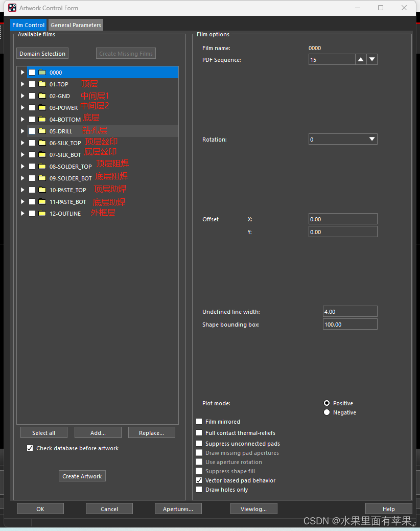Screen dimensions: 420x531
Task: Click PDF Sequence up arrow
Action: point(361,60)
